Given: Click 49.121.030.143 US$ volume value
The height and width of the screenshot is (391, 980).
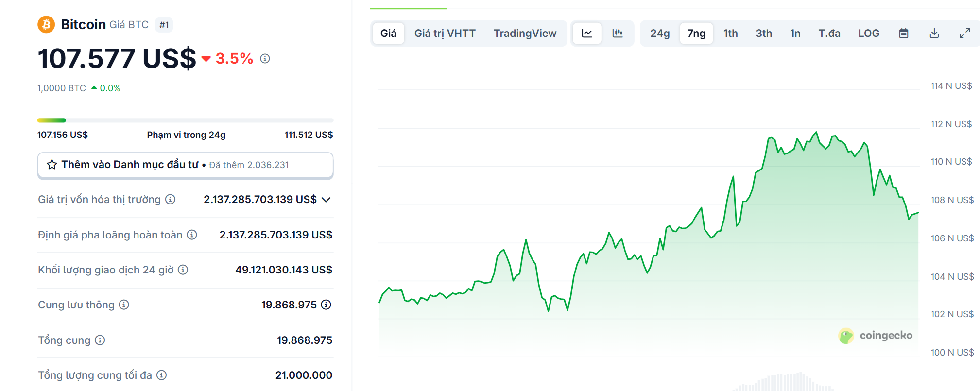Looking at the screenshot, I should 284,270.
